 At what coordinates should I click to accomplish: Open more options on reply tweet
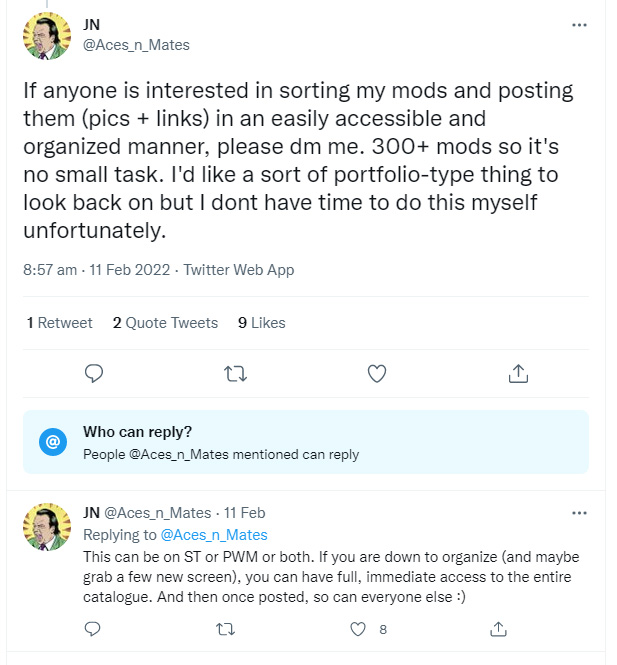pos(579,512)
